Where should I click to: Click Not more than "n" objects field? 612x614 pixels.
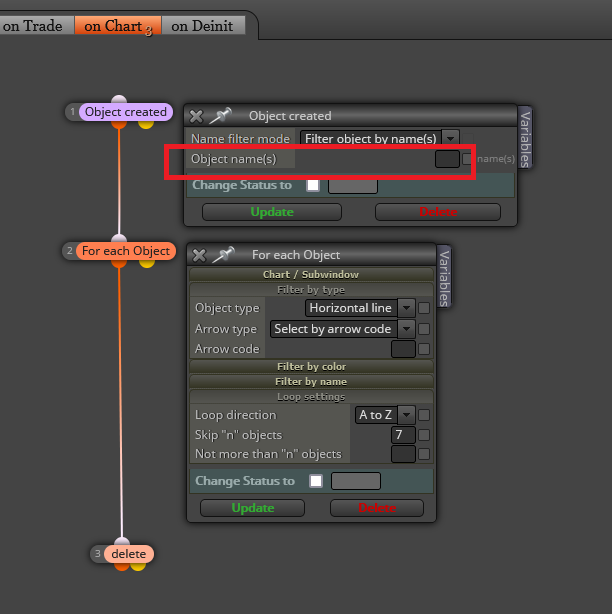point(403,454)
